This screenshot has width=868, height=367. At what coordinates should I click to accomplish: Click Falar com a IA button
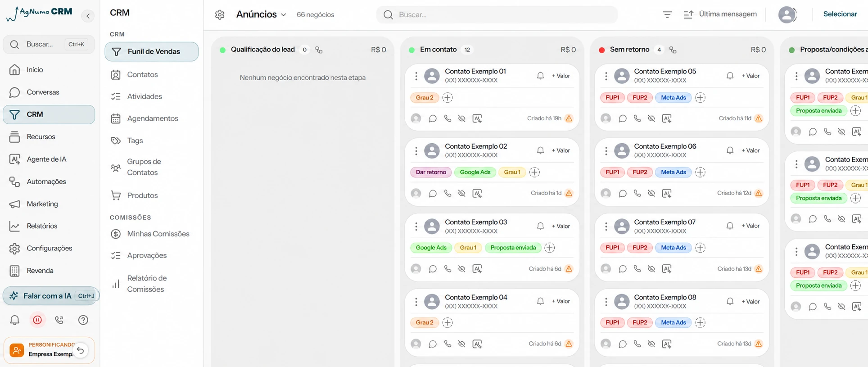click(x=51, y=296)
